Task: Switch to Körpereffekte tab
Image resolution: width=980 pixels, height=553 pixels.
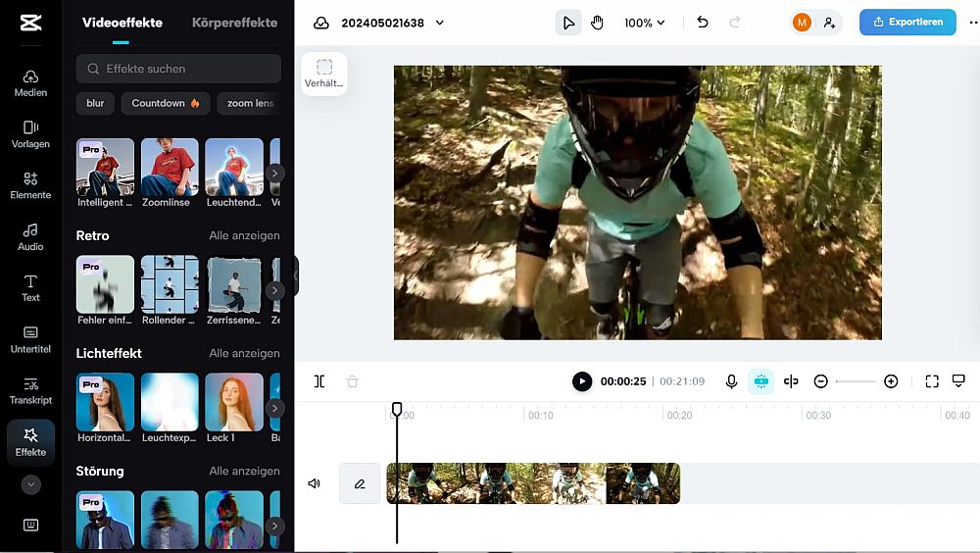Action: [x=234, y=23]
